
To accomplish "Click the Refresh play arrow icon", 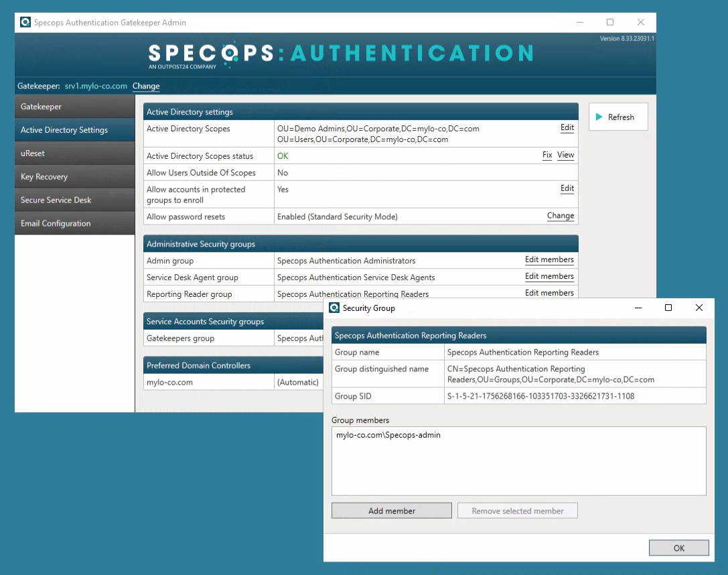I will pos(599,117).
